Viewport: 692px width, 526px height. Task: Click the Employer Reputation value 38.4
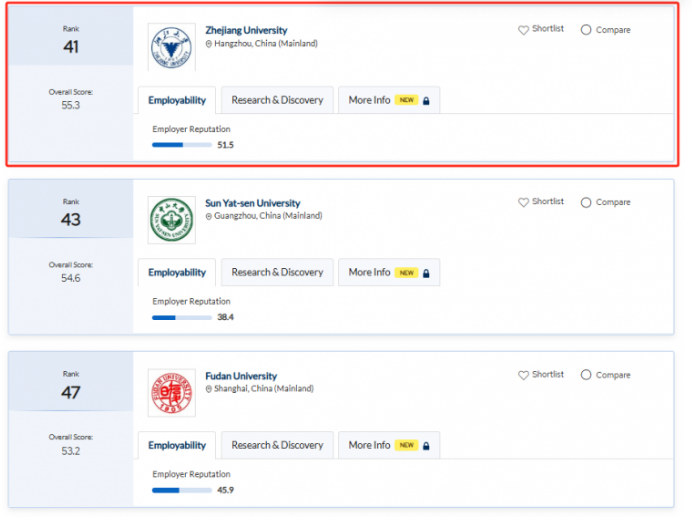(226, 317)
